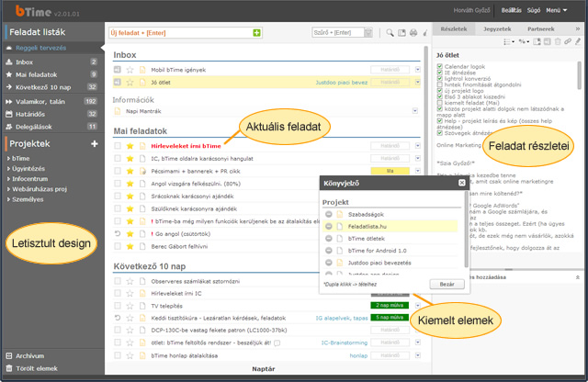588x382 pixels.
Task: Click Justdoo piaci bevez link
Action: tap(342, 83)
